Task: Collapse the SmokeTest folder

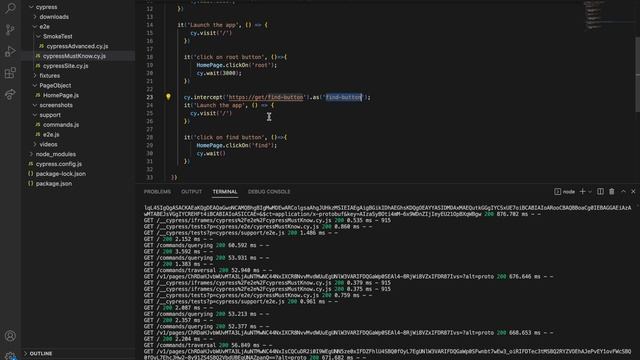Action: point(38,36)
